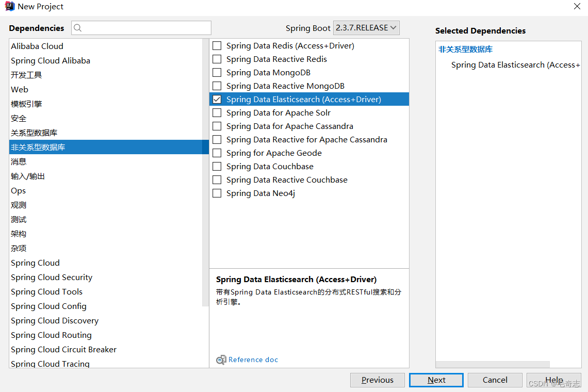
Task: Select 测试 category
Action: [106, 219]
